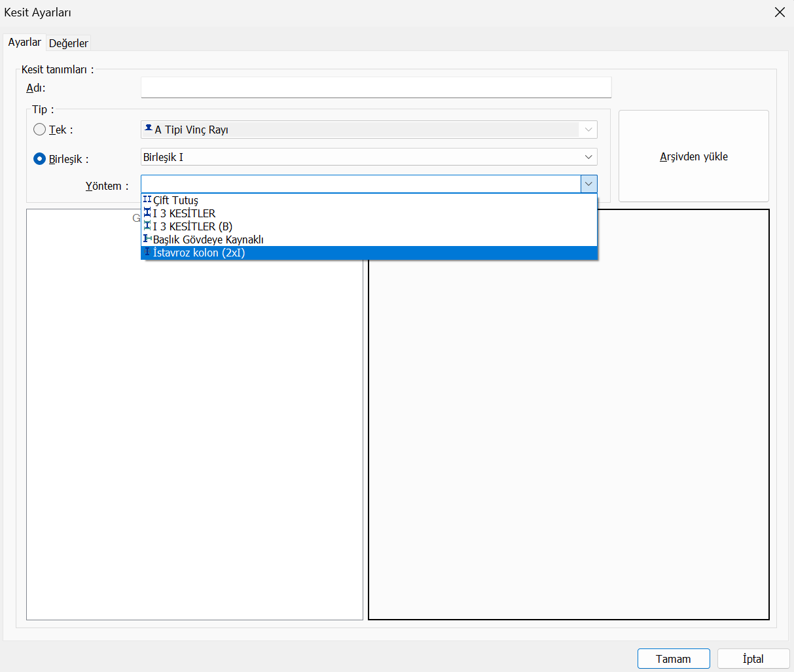Select the Çift Tutuş method icon
This screenshot has width=794, height=672.
(x=147, y=200)
